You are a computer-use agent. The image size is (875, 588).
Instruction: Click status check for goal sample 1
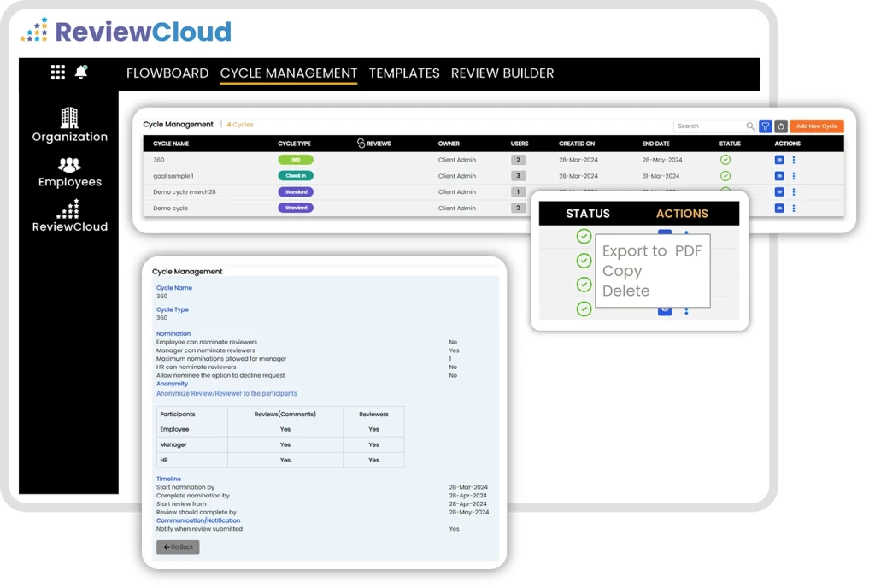[725, 176]
